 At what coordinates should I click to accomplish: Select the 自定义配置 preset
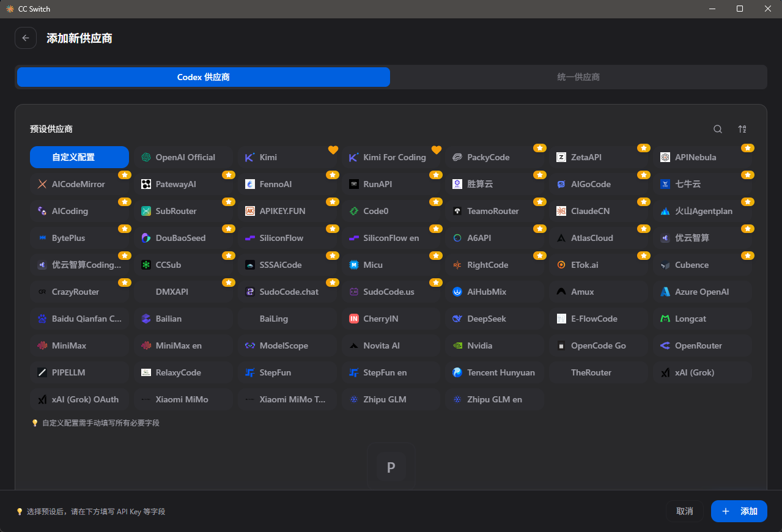point(79,157)
